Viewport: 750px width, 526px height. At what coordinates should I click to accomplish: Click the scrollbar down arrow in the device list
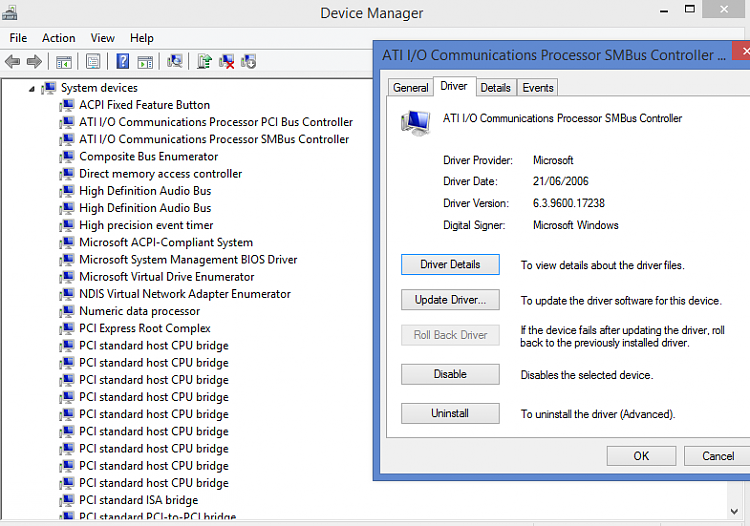tap(735, 511)
